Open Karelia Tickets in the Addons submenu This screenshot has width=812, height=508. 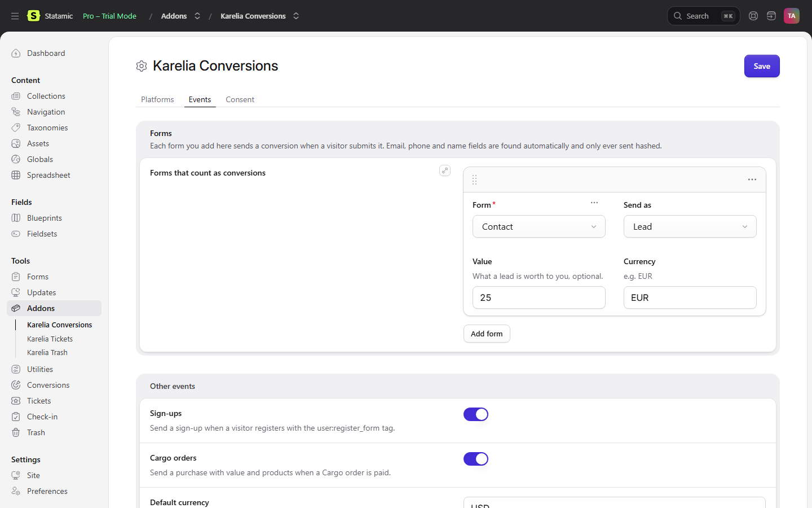[x=50, y=339]
